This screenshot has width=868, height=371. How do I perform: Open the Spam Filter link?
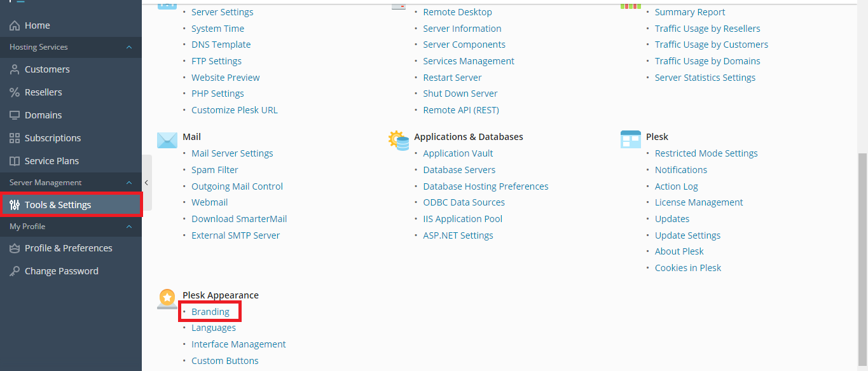click(215, 170)
